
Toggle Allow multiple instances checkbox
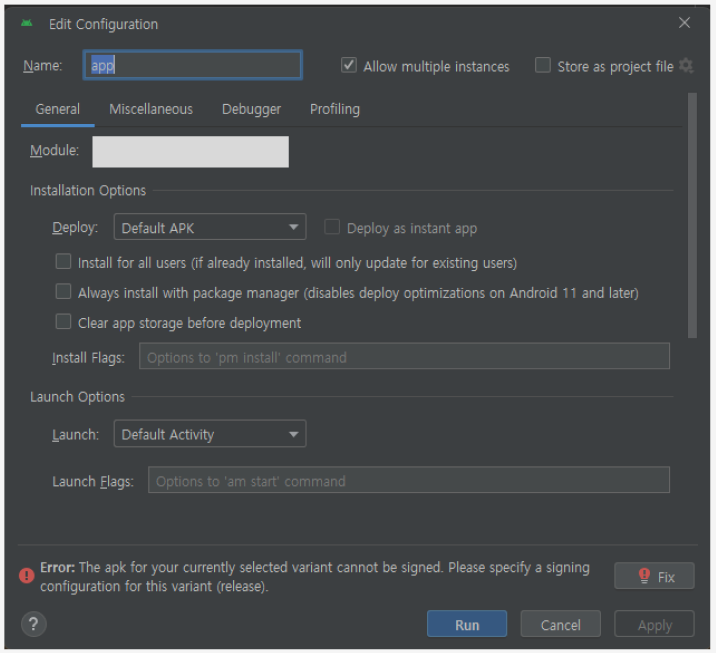pos(349,65)
